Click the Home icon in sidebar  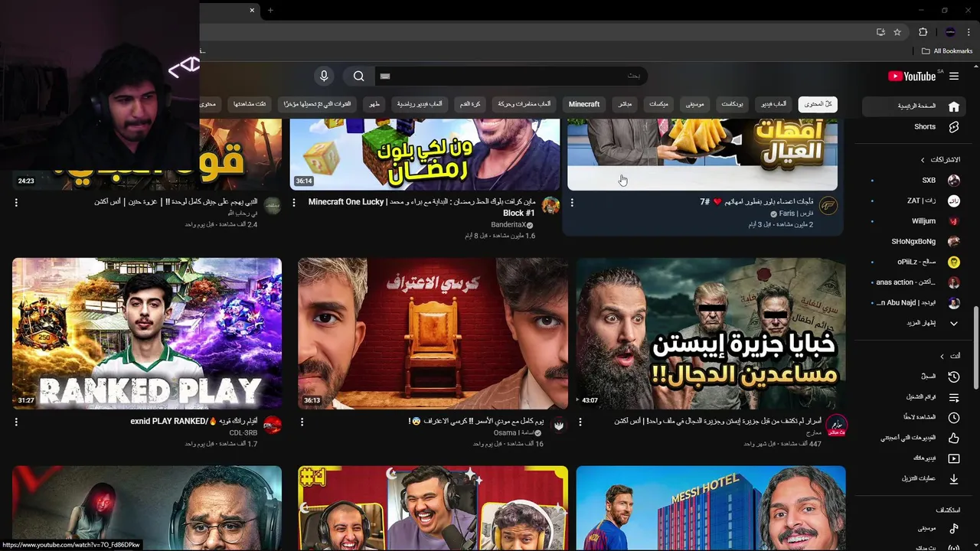point(954,106)
